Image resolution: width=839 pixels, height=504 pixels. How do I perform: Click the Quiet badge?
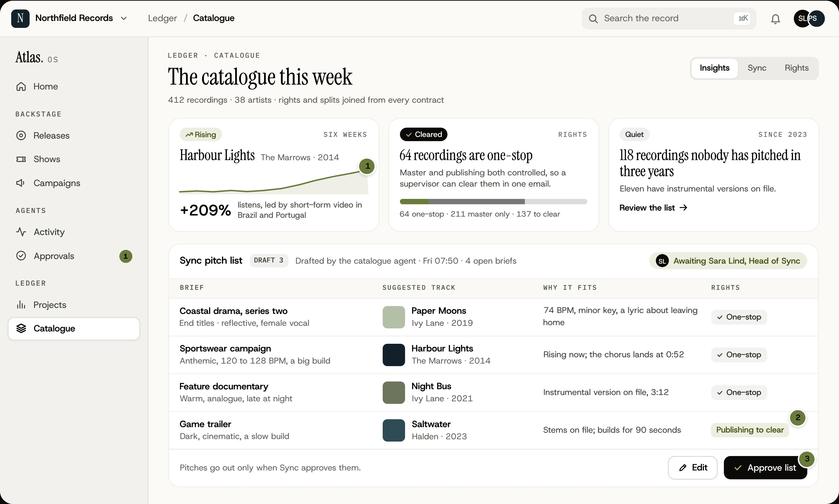click(x=634, y=134)
